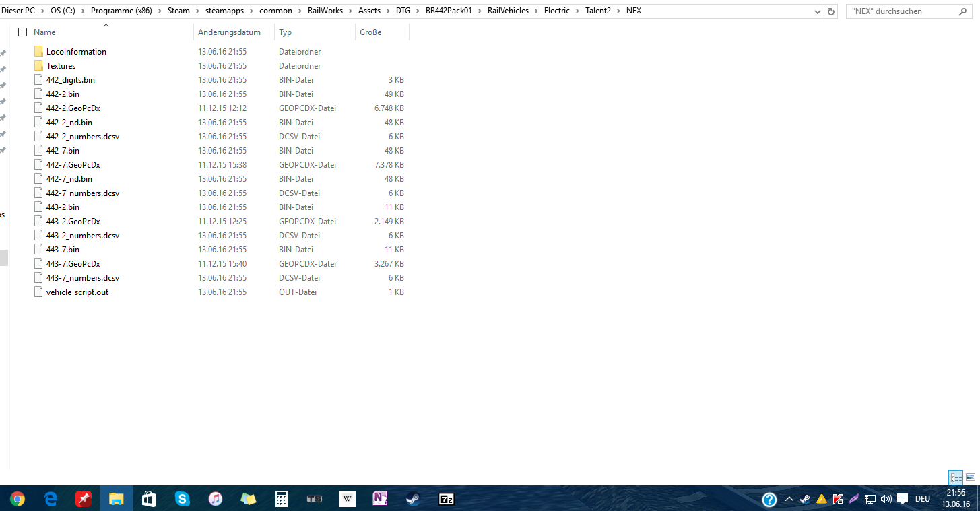Click the blue help question mark icon
Image resolution: width=980 pixels, height=511 pixels.
[770, 500]
